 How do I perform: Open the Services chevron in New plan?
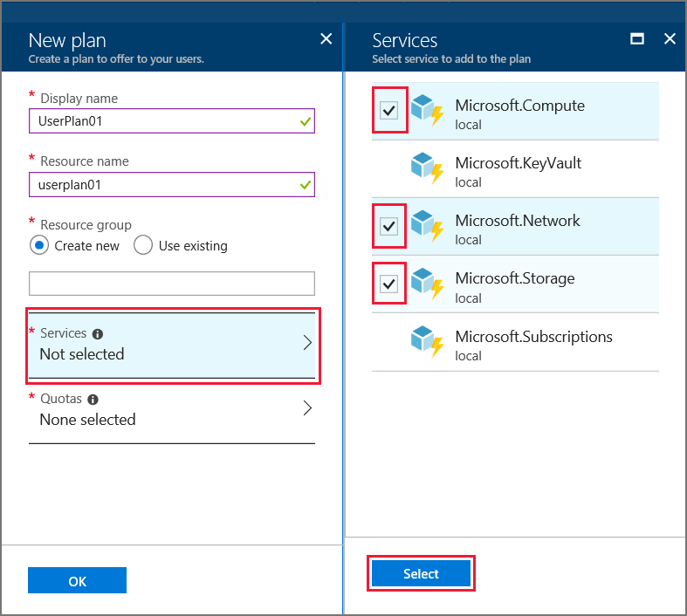307,342
